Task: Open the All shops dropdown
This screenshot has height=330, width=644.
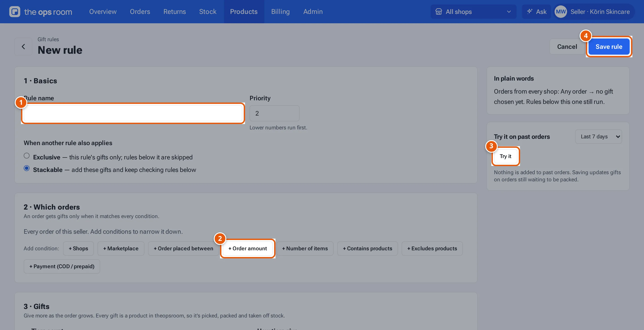Action: pyautogui.click(x=473, y=12)
